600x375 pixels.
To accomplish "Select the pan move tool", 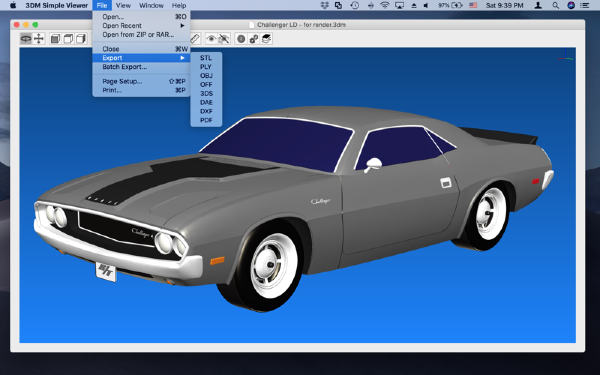I will pyautogui.click(x=39, y=39).
